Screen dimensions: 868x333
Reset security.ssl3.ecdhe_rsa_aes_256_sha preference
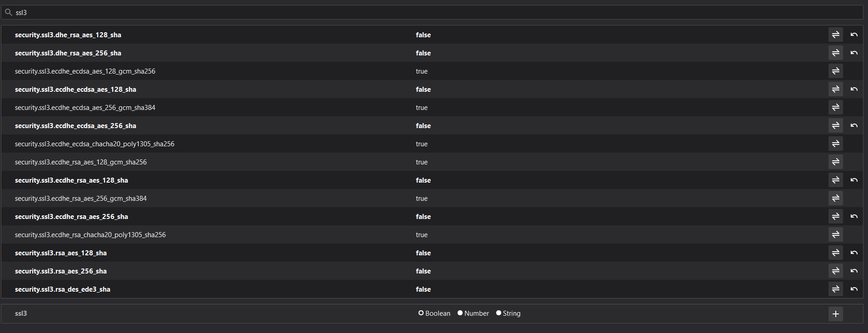pyautogui.click(x=854, y=216)
